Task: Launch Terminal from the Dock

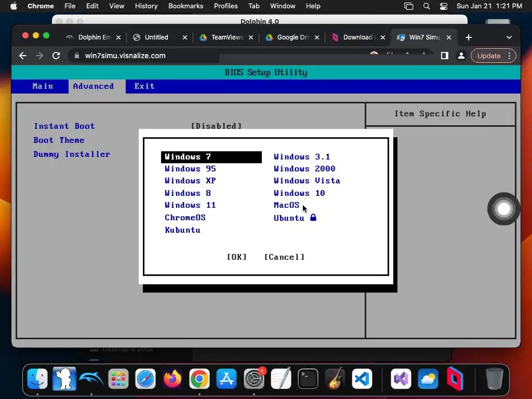Action: click(308, 379)
